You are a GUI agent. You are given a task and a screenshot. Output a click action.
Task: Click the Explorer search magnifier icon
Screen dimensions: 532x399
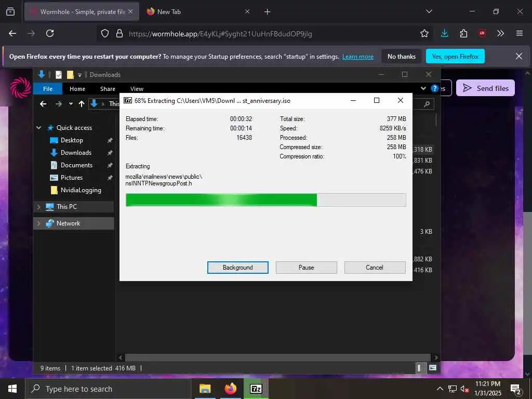pyautogui.click(x=427, y=104)
